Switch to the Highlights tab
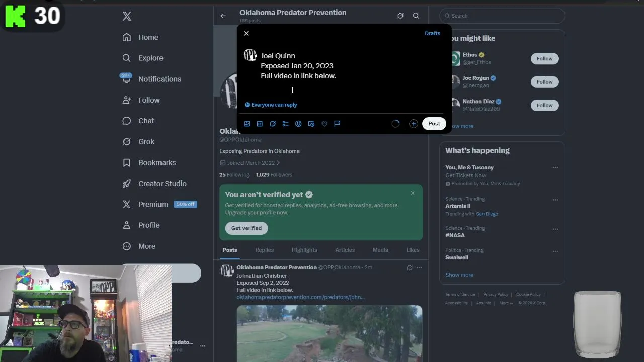 (304, 250)
